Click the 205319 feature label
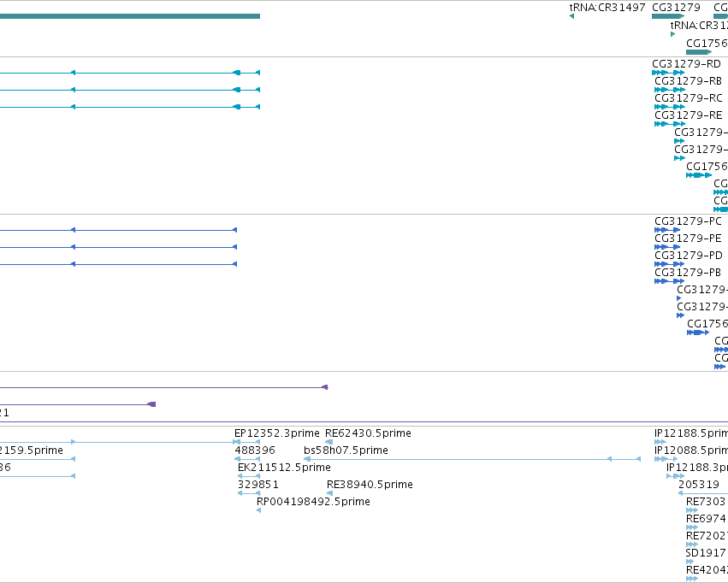The width and height of the screenshot is (728, 583). [699, 485]
